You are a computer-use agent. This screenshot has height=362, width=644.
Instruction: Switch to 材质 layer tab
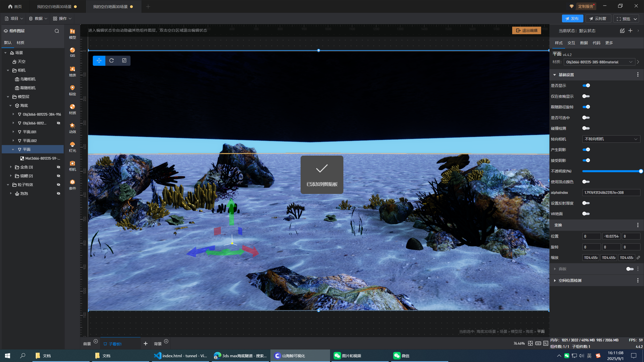pyautogui.click(x=20, y=43)
